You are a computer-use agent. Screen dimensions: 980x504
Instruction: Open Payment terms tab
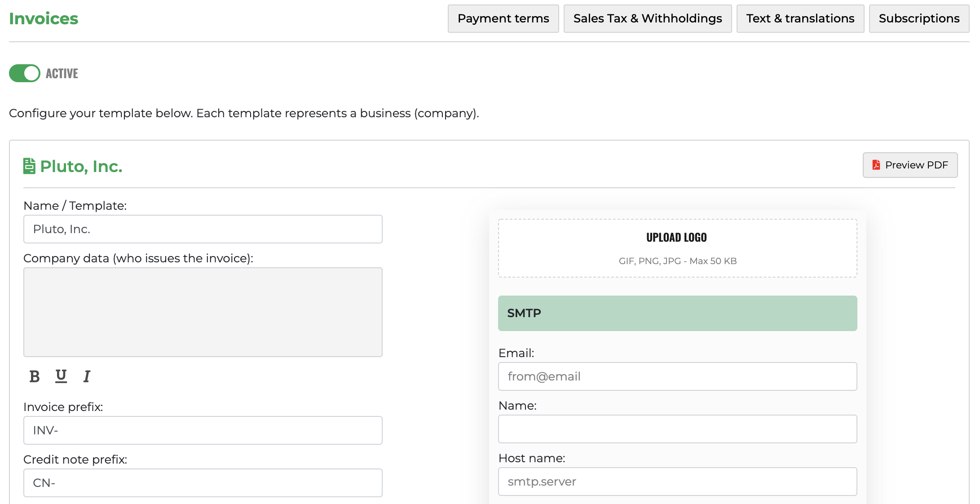click(503, 18)
